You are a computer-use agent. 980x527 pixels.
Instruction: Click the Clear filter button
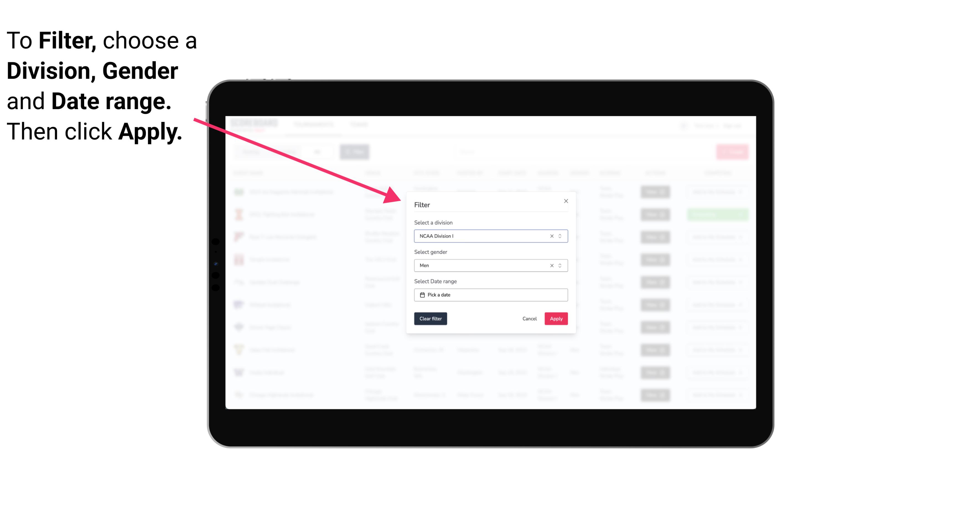pos(430,319)
